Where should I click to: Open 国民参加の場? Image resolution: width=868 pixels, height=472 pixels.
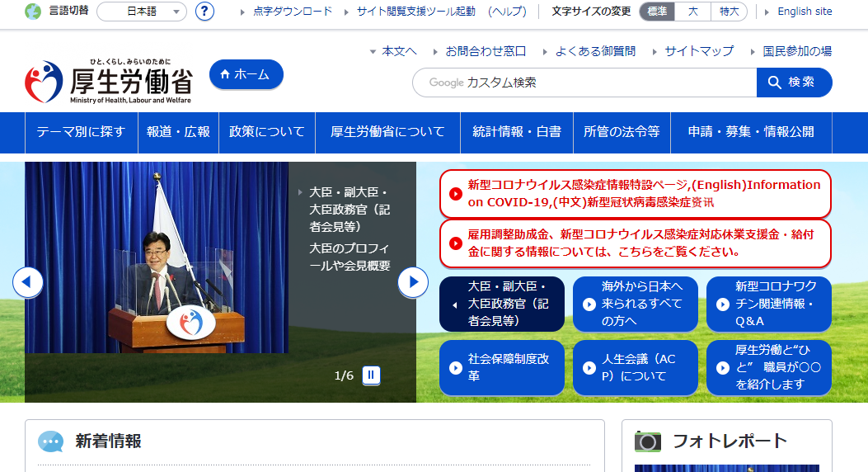(x=797, y=51)
